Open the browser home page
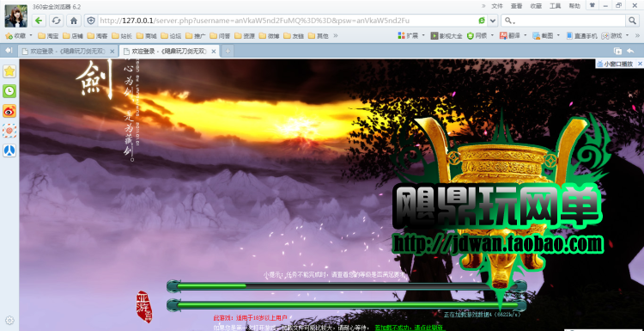 click(x=74, y=21)
